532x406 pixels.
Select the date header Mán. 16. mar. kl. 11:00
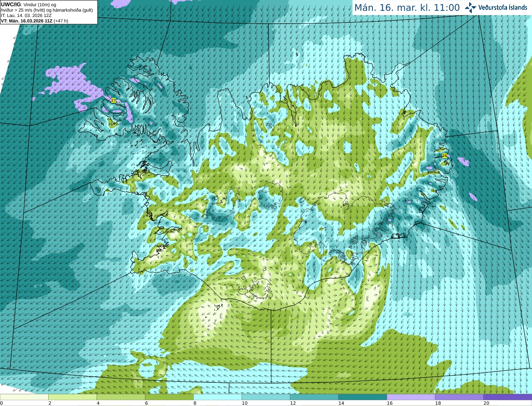(407, 7)
